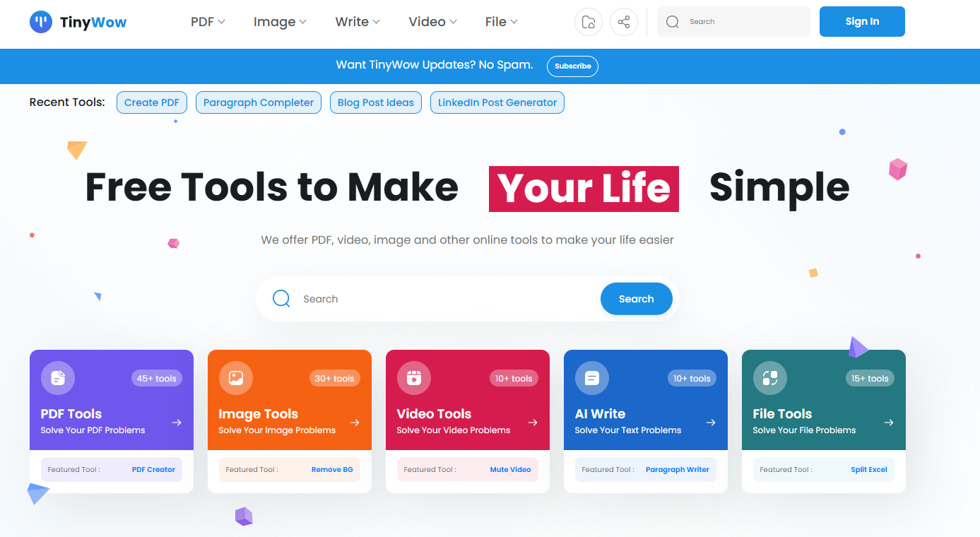Image resolution: width=980 pixels, height=537 pixels.
Task: Click the arrow on AI Write card
Action: pyautogui.click(x=711, y=423)
